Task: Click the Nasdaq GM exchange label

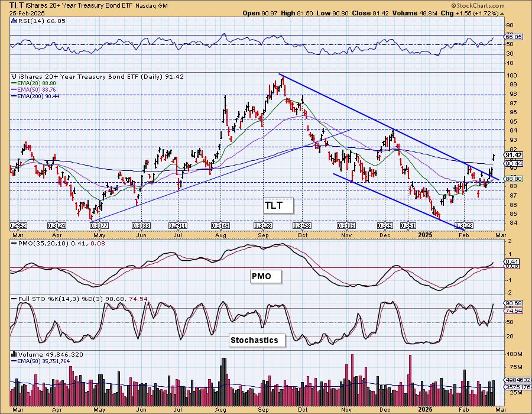Action: point(151,6)
